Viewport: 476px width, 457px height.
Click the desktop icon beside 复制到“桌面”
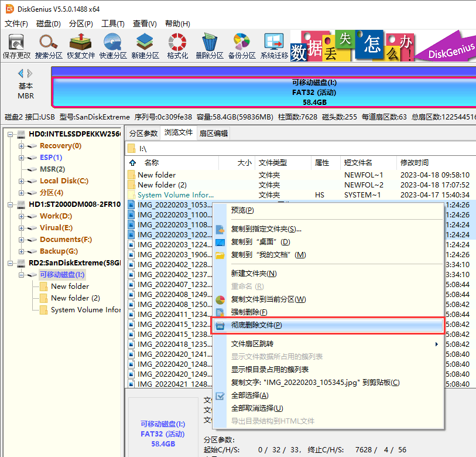[220, 242]
